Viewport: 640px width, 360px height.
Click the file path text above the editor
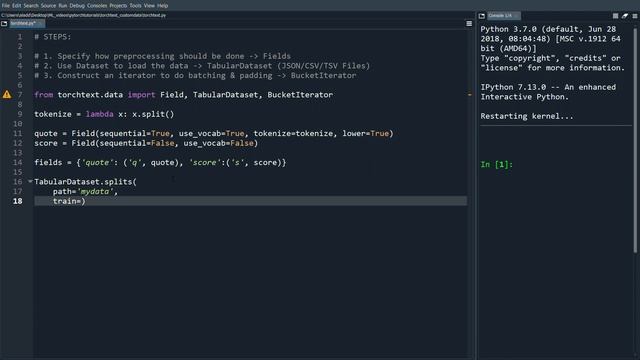click(x=84, y=16)
